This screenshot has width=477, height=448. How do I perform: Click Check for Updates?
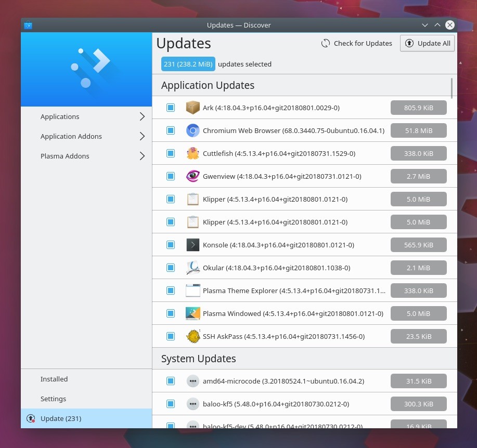coord(356,44)
